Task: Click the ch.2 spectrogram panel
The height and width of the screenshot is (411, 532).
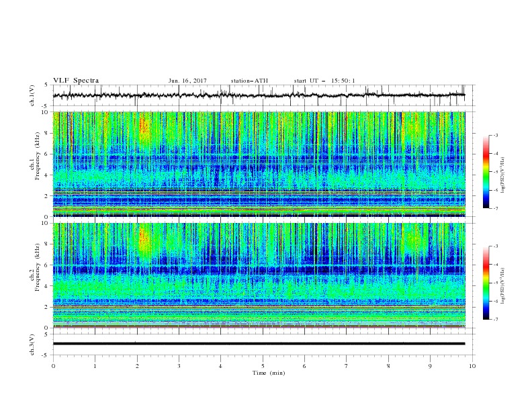Action: tap(259, 275)
